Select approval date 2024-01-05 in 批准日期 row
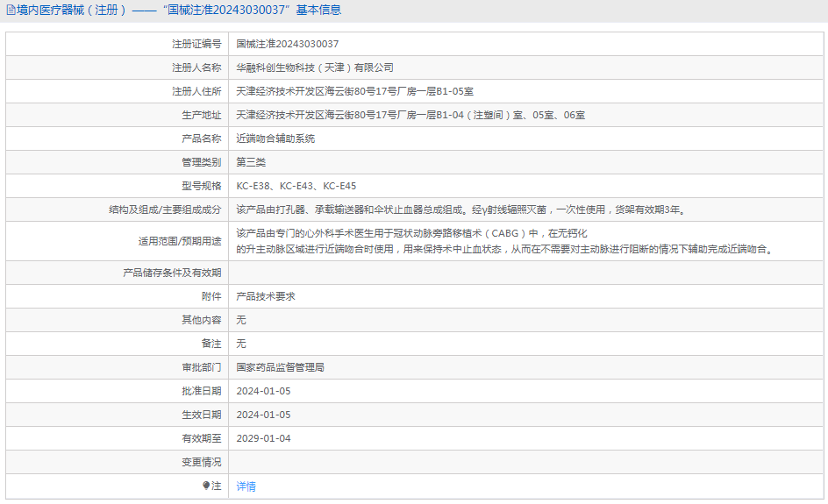Image resolution: width=828 pixels, height=504 pixels. click(x=263, y=391)
